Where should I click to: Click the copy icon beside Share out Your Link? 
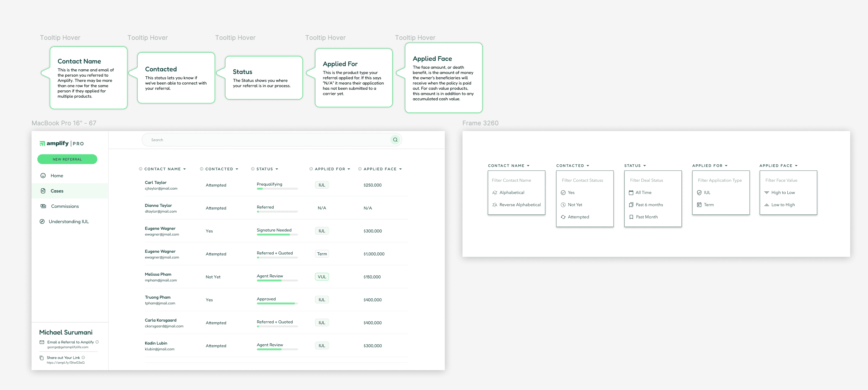pos(41,358)
